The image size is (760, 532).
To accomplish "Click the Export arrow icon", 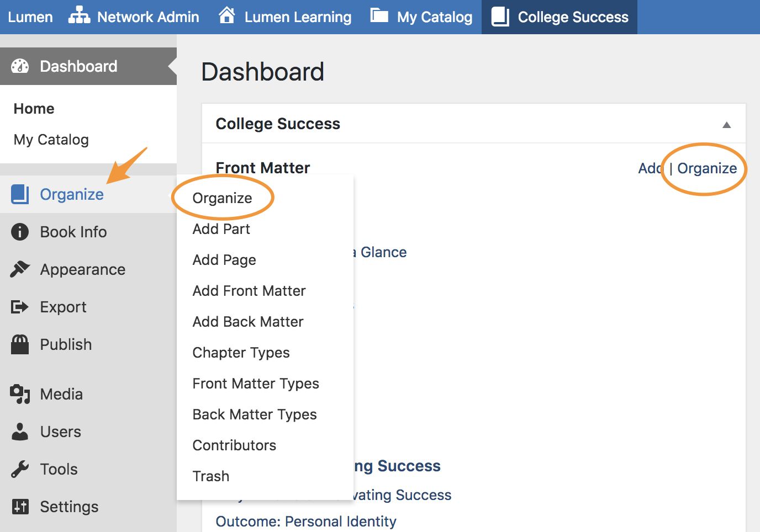I will tap(20, 307).
